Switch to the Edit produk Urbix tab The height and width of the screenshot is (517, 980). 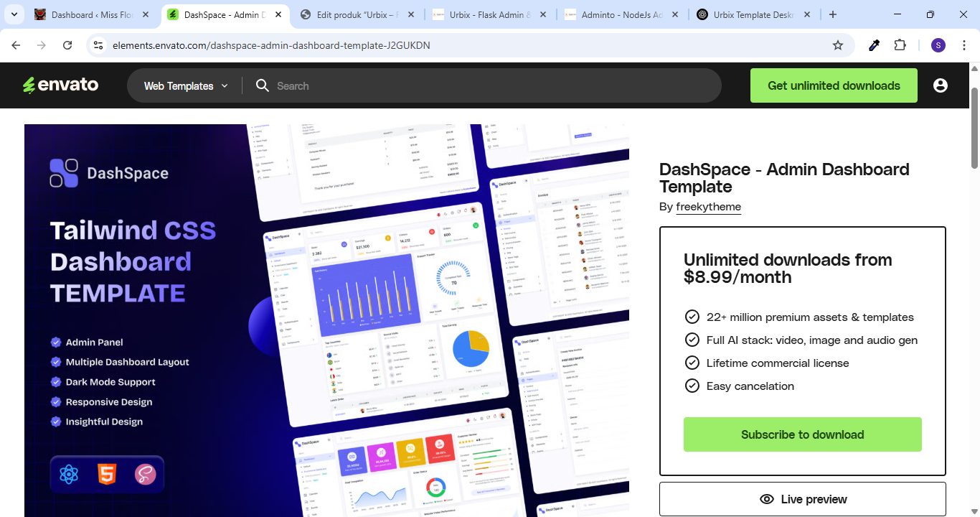pyautogui.click(x=358, y=14)
